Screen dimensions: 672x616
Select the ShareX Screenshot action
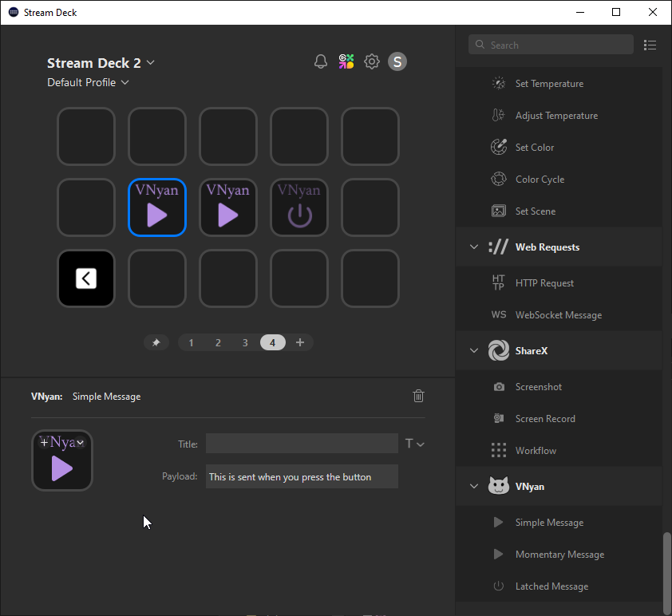pyautogui.click(x=559, y=387)
